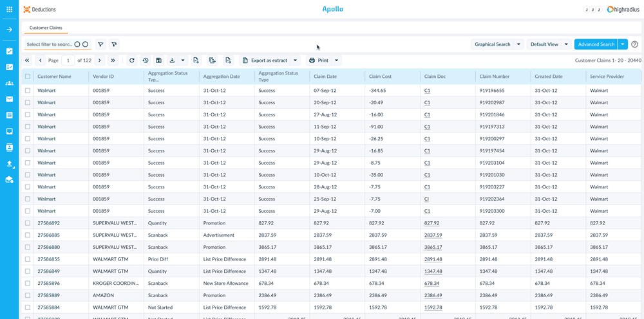Click the Default View button

coord(544,44)
